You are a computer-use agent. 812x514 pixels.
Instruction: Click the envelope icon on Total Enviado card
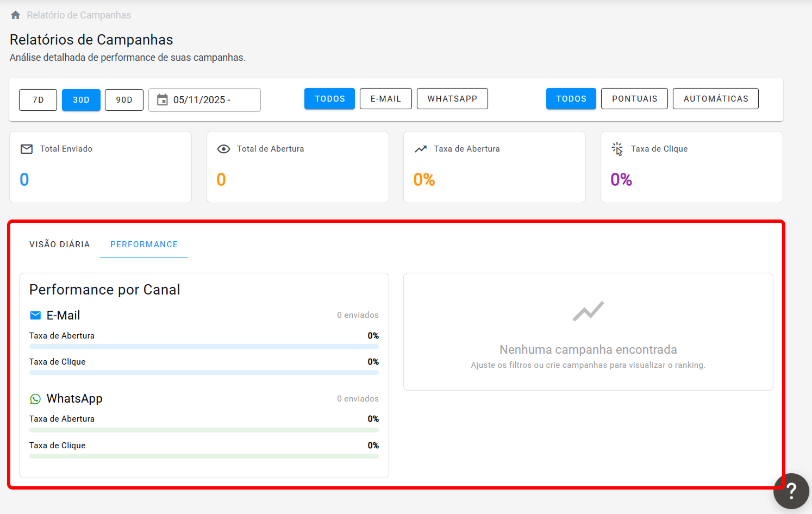coord(27,149)
